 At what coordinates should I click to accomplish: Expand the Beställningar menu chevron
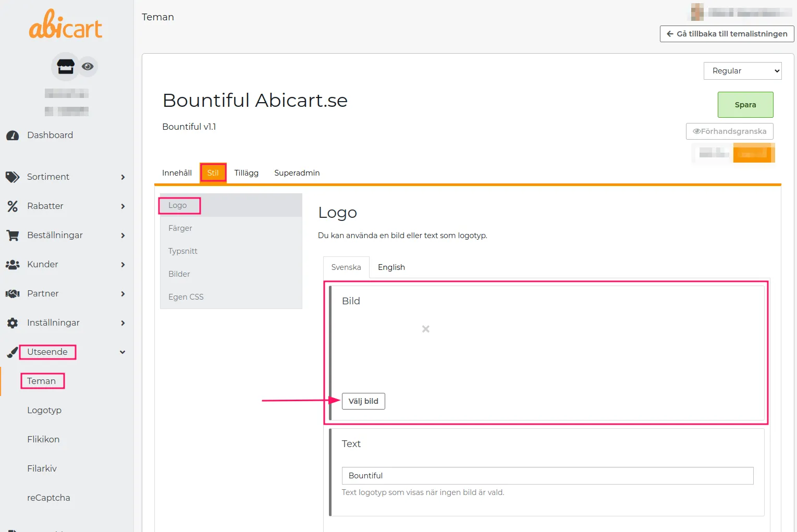tap(123, 236)
